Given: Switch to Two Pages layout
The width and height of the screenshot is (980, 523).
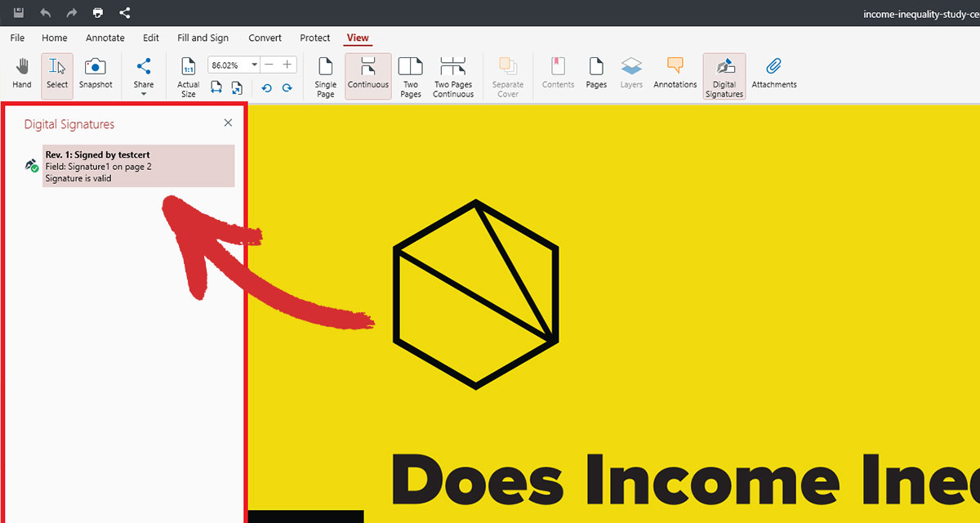Looking at the screenshot, I should [x=410, y=75].
